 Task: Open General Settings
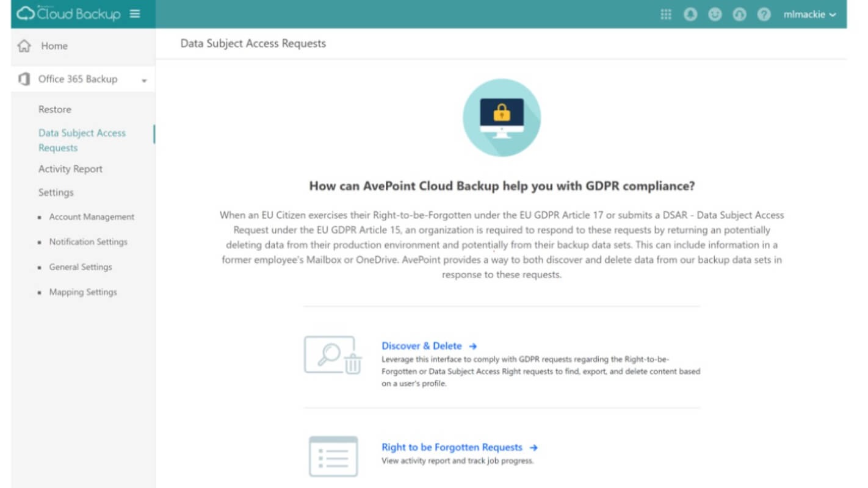coord(81,267)
